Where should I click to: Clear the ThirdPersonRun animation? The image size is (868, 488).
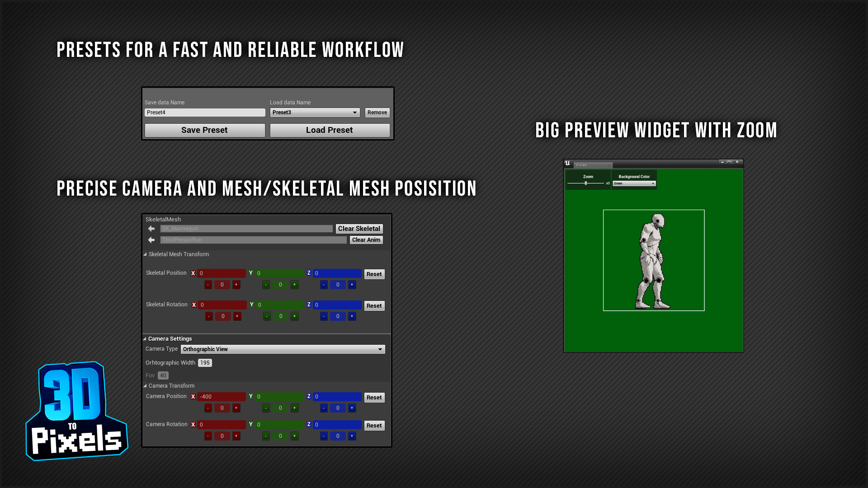[367, 239]
